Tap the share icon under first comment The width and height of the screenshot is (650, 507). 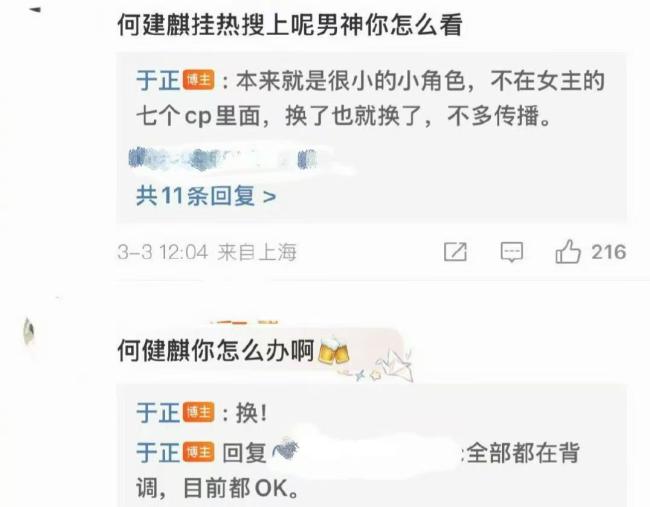[455, 252]
